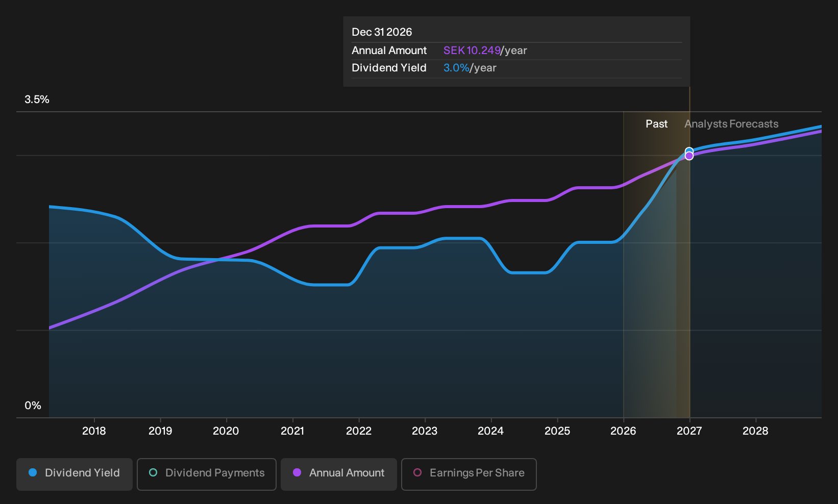Enable the Earnings Per Share series

point(469,474)
